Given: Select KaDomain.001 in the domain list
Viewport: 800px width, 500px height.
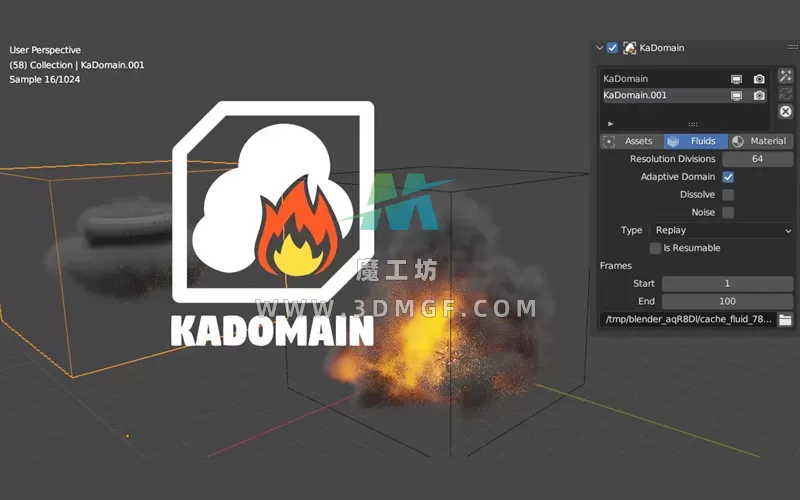Looking at the screenshot, I should pos(660,96).
